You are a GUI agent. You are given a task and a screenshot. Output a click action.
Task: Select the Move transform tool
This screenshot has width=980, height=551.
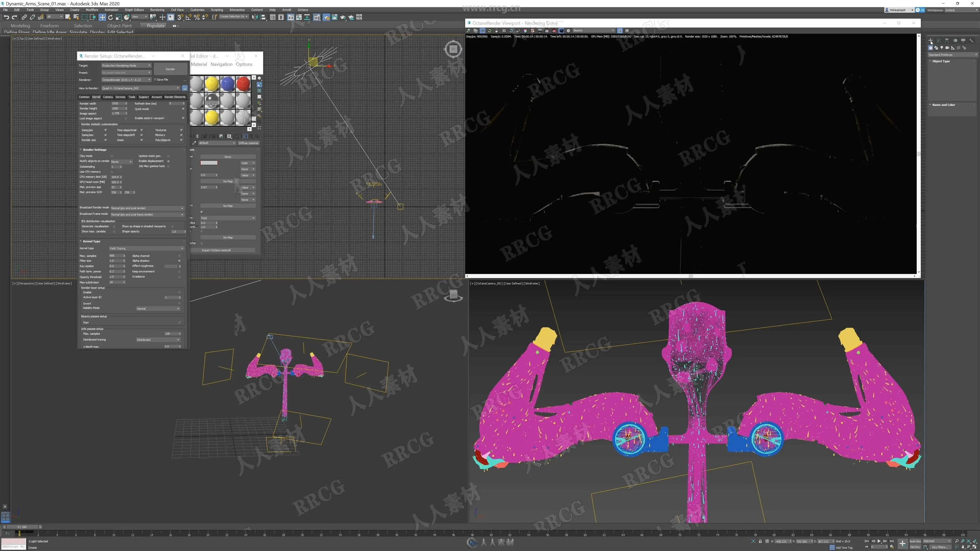click(102, 17)
